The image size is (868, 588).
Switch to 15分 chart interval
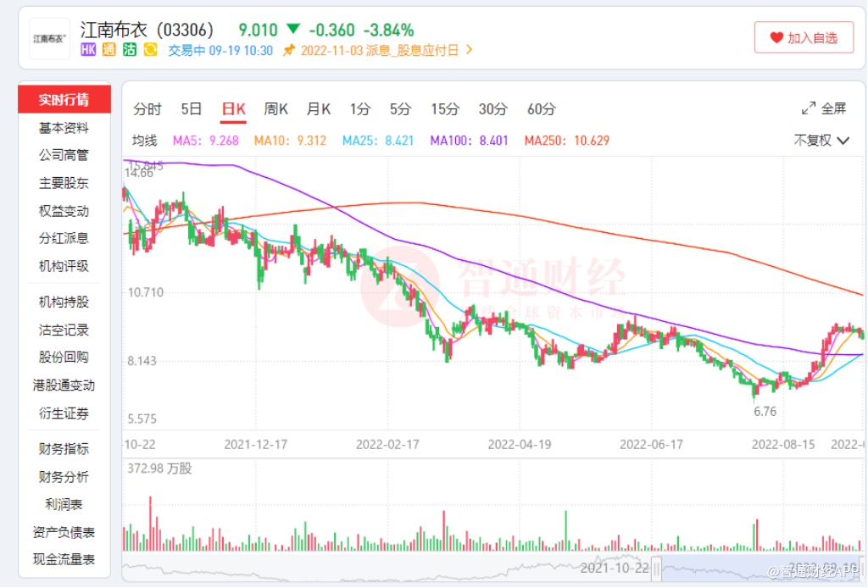pos(445,109)
